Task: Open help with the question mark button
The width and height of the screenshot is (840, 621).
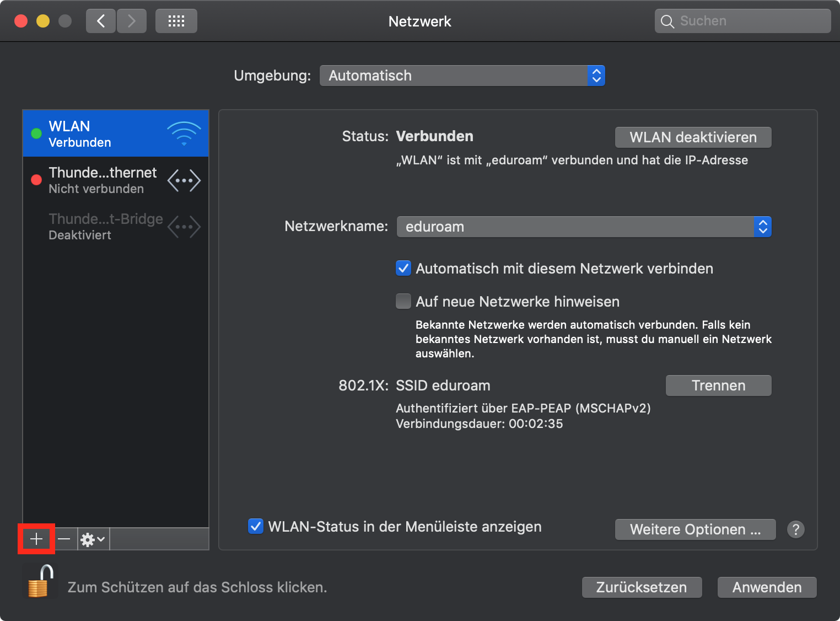Action: [795, 529]
